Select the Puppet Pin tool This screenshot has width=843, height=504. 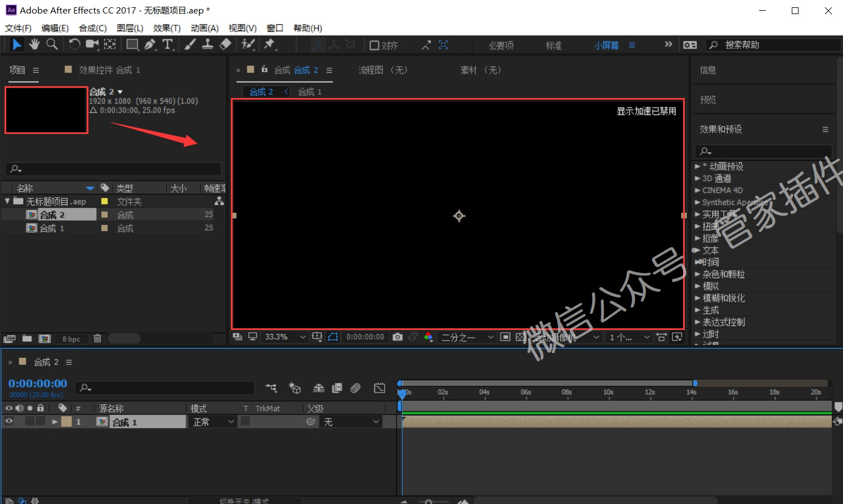point(270,44)
